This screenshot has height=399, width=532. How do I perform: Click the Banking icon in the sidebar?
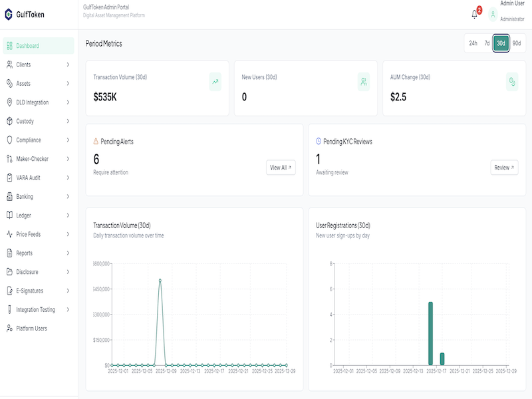point(9,196)
